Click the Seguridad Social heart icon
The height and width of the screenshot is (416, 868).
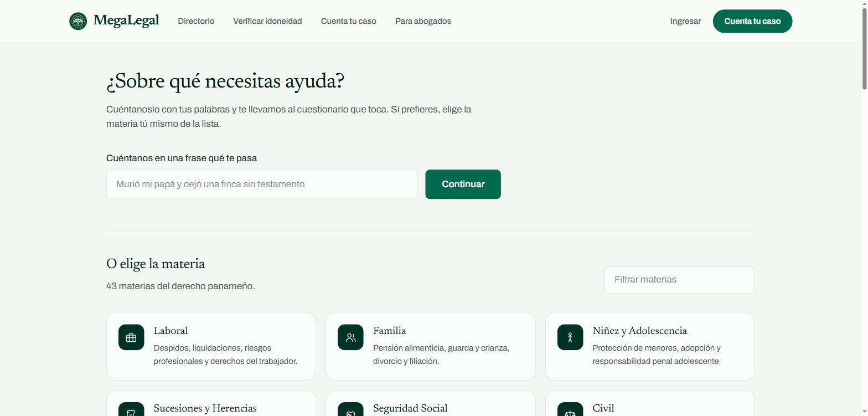point(350,409)
